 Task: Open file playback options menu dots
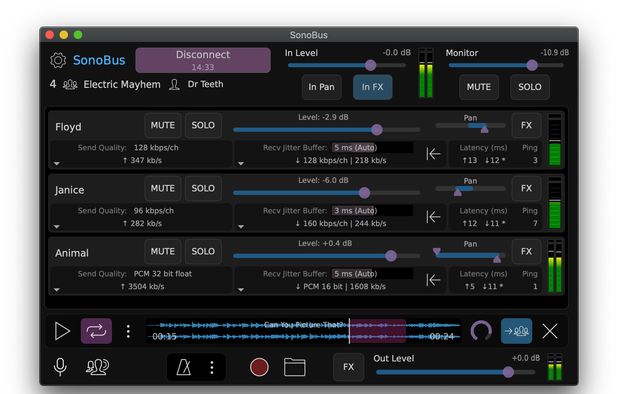128,331
